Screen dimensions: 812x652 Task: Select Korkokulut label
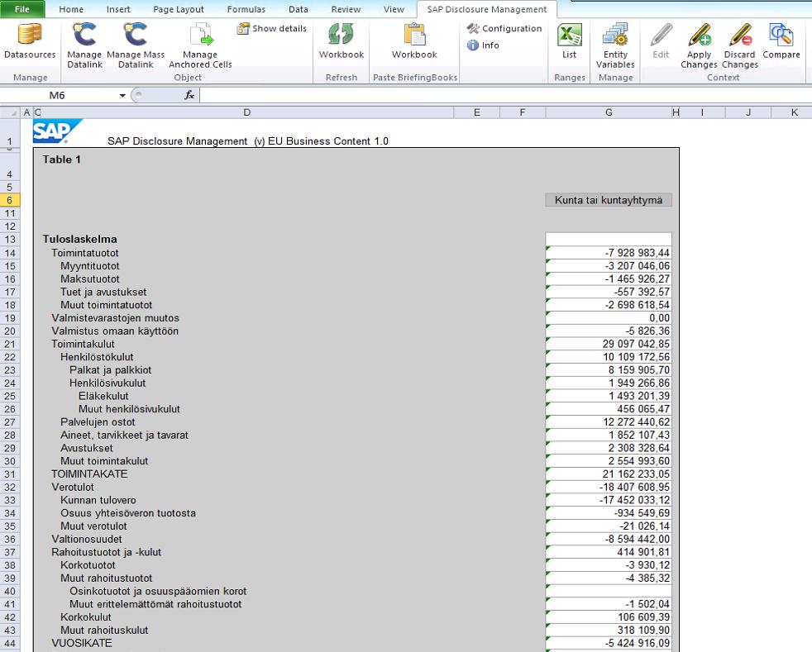click(x=85, y=617)
